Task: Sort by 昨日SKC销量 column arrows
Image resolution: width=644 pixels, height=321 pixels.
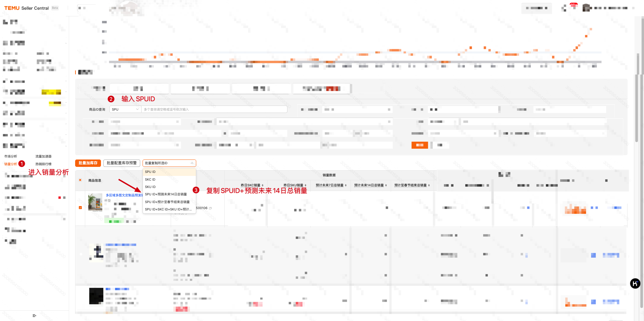Action: click(262, 185)
